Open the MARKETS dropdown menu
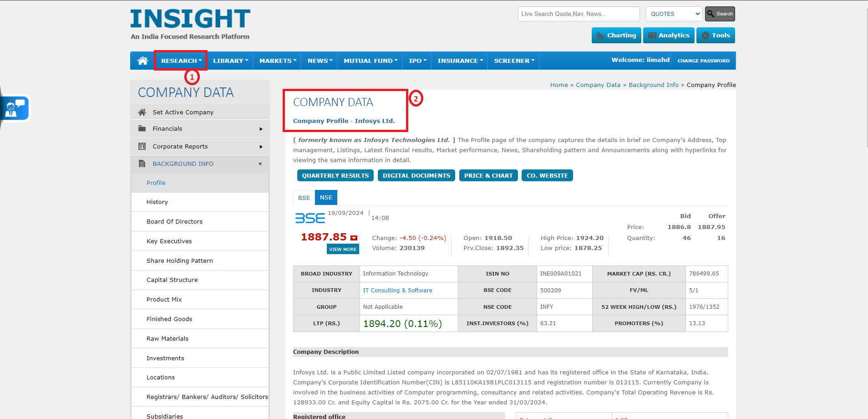This screenshot has height=419, width=868. point(278,61)
